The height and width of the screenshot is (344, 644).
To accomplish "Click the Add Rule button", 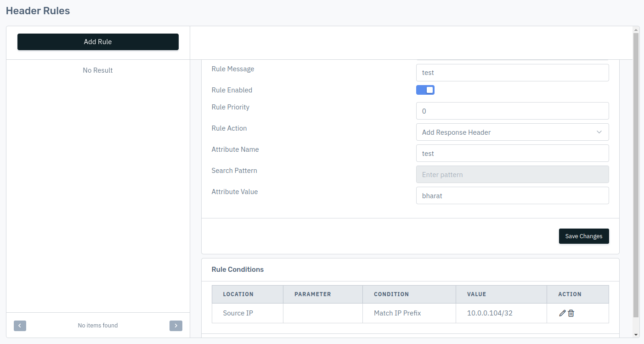I will pos(98,42).
